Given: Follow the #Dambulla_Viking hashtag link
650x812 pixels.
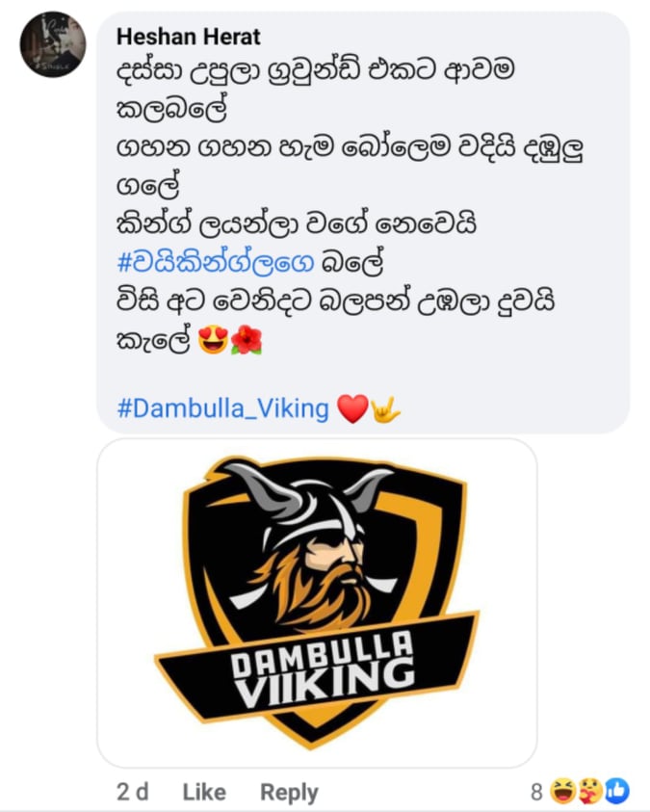Looking at the screenshot, I should tap(223, 408).
